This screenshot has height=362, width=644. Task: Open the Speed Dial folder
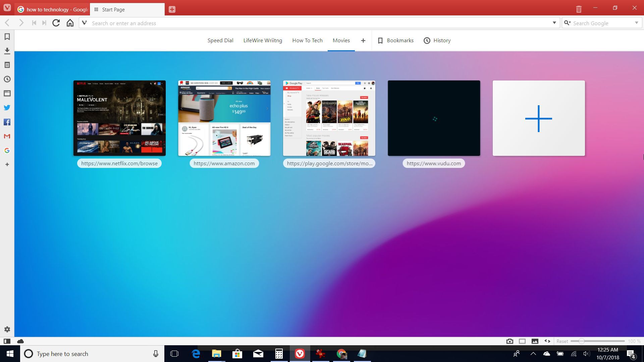(x=220, y=41)
